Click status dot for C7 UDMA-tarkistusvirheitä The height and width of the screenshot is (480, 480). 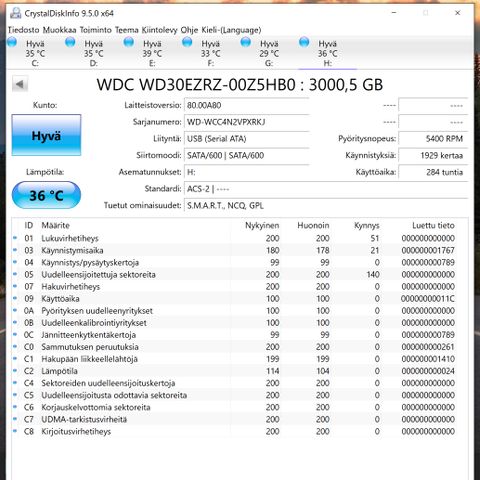(x=15, y=419)
